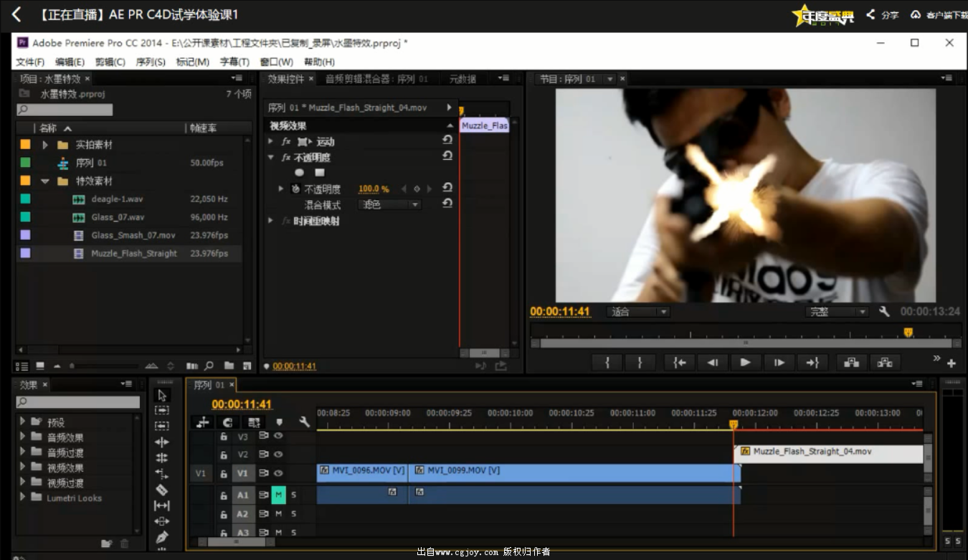The height and width of the screenshot is (560, 968).
Task: Toggle lock on V3 track
Action: pos(224,436)
